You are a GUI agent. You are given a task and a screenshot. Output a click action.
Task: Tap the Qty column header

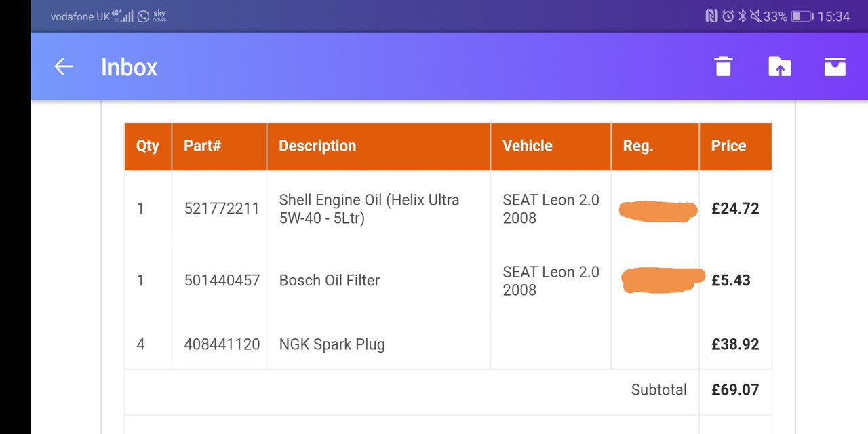(148, 146)
